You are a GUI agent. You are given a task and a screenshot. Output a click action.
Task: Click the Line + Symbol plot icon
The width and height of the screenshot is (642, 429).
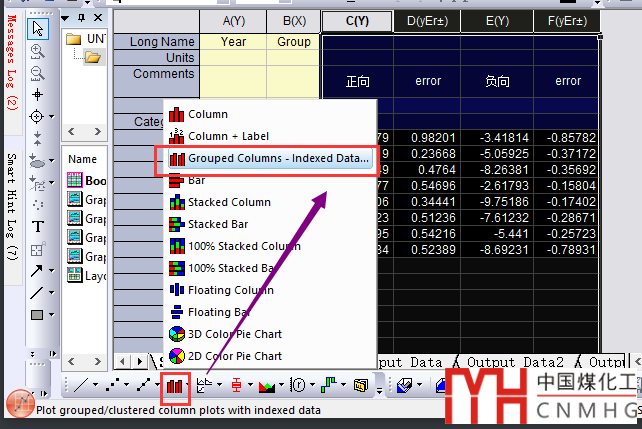[144, 385]
